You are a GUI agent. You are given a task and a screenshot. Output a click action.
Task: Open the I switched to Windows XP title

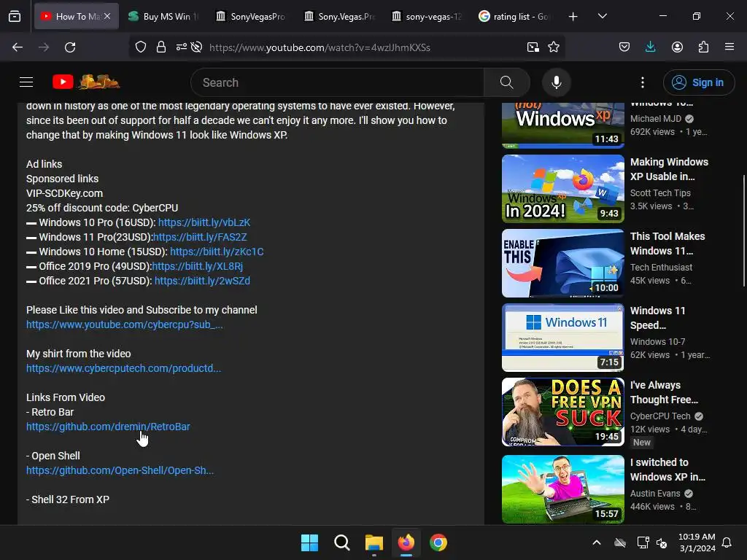tap(667, 470)
